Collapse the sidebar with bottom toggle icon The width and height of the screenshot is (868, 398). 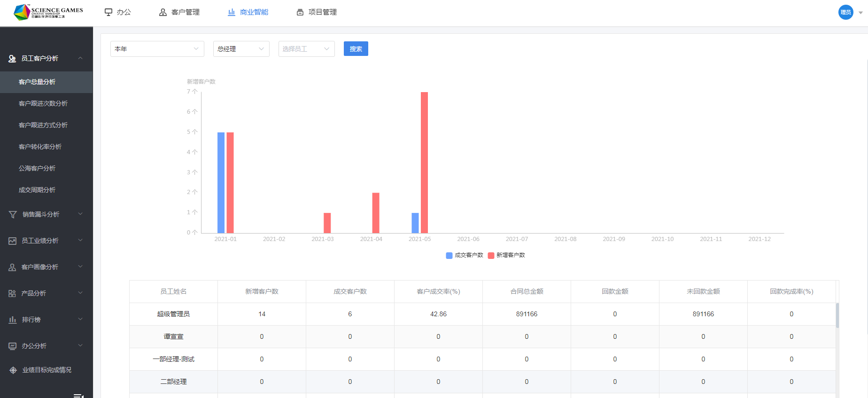pos(78,395)
